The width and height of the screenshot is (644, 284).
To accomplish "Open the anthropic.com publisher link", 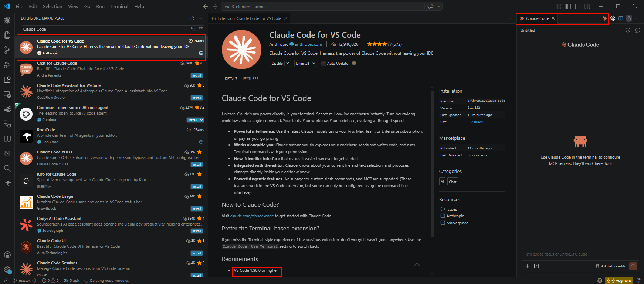I will [308, 44].
